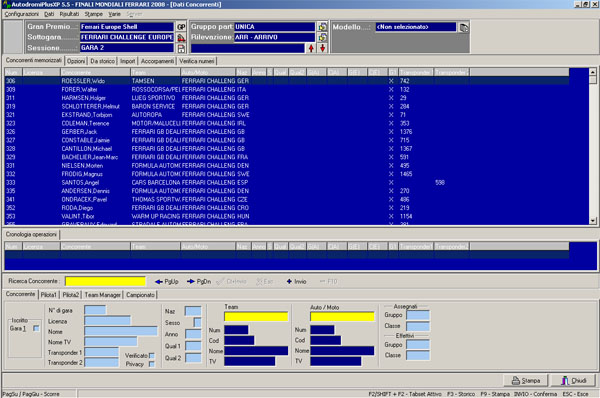Image resolution: width=600 pixels, height=398 pixels.
Task: Click the competitor list scrollbar up arrow
Action: click(593, 72)
